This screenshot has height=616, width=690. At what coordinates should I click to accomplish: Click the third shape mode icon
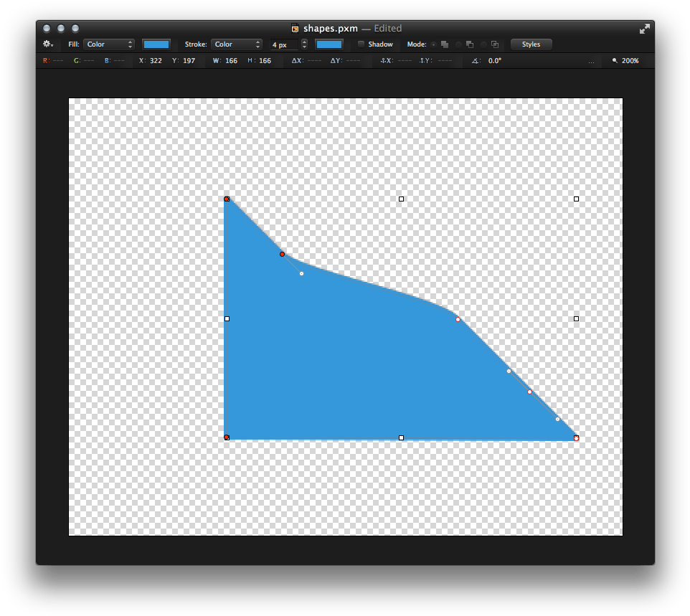(x=495, y=44)
